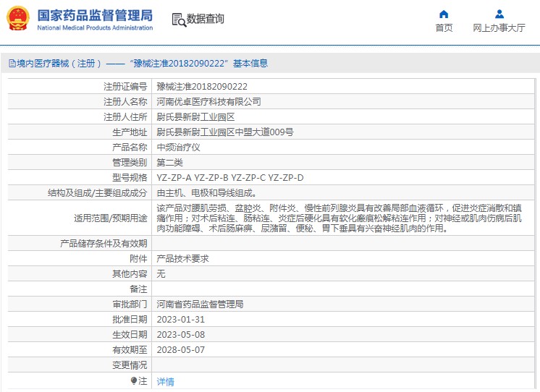Select model text YZ-ZP-A YZ-ZP-B YZ-ZP-C YZ-ZP-D
Screen dimensions: 540x392
point(230,178)
